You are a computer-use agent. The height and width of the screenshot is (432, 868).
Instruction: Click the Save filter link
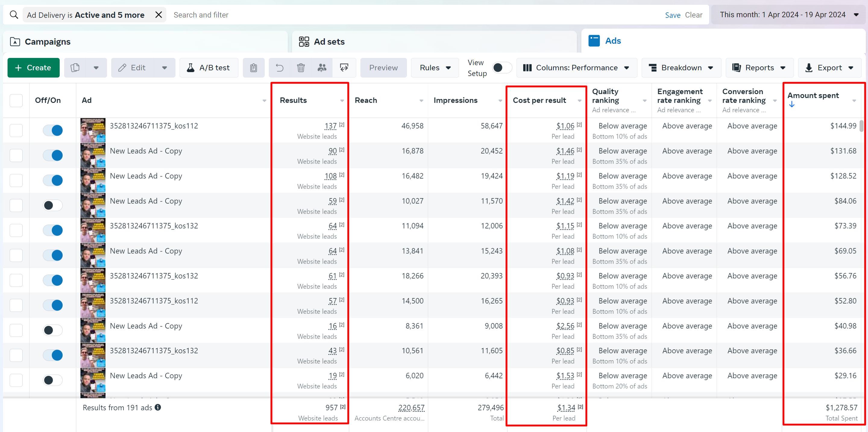click(673, 15)
